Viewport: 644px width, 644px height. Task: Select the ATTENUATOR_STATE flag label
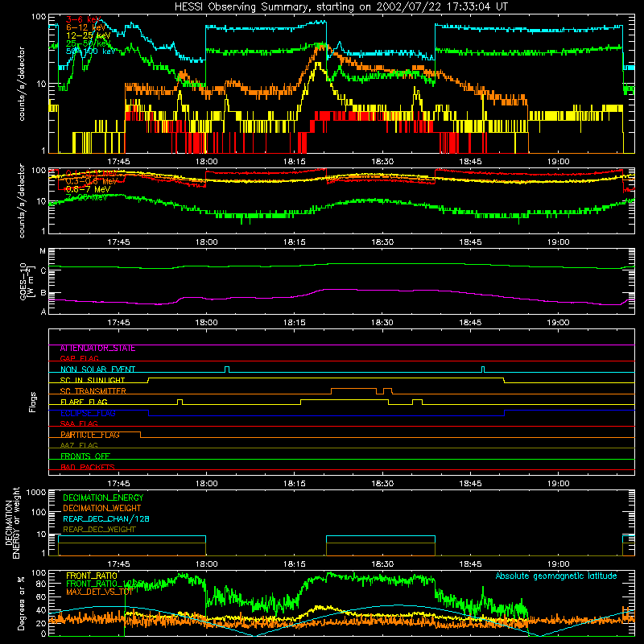tap(97, 348)
